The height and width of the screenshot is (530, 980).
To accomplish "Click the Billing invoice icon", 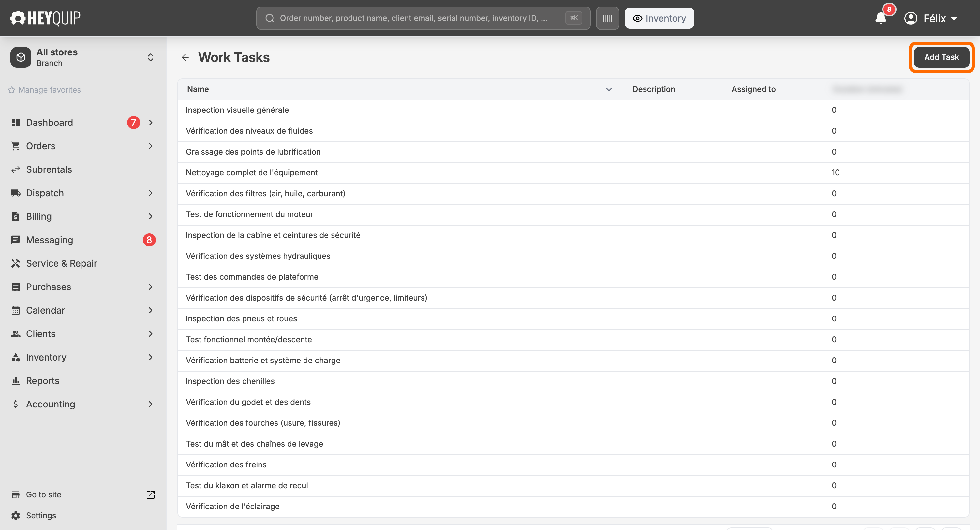I will [16, 216].
